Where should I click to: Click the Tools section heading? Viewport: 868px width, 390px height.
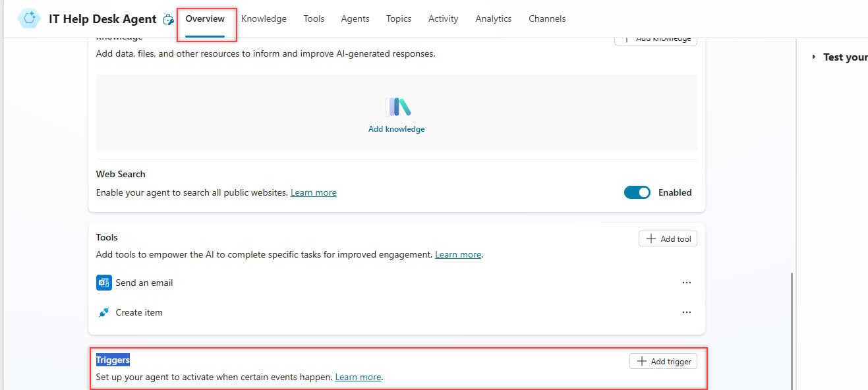pyautogui.click(x=107, y=237)
